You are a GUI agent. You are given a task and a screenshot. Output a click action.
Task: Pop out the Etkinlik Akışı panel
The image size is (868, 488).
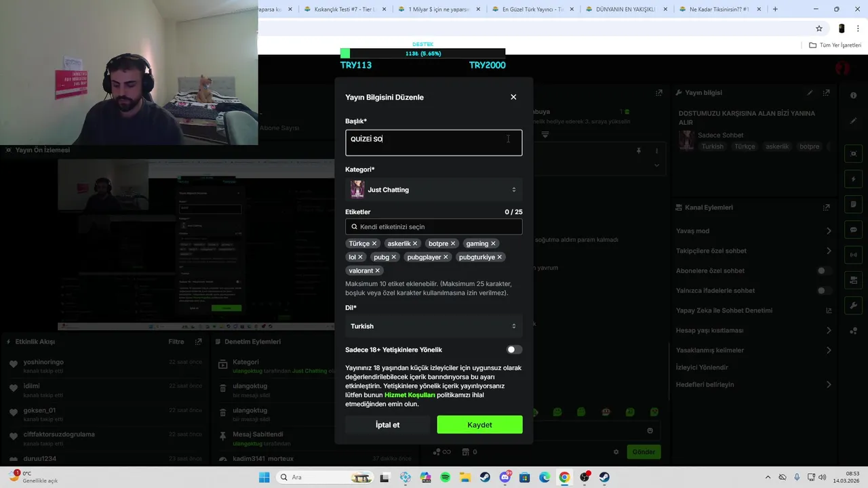pos(199,342)
